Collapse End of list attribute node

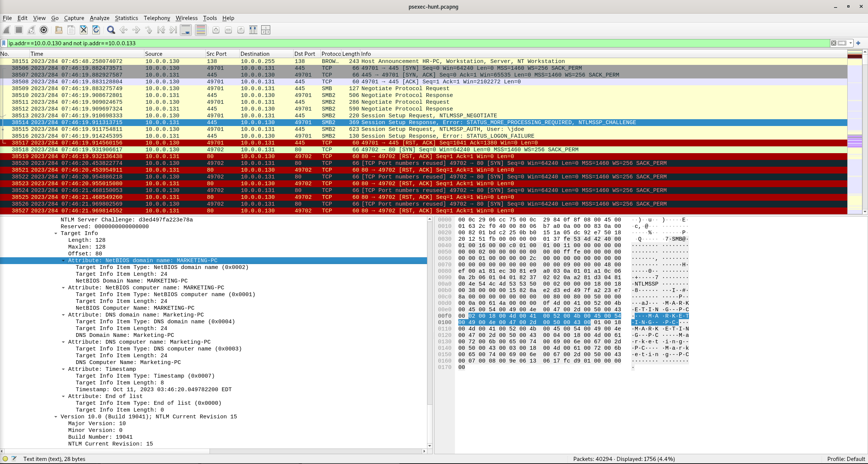click(63, 396)
